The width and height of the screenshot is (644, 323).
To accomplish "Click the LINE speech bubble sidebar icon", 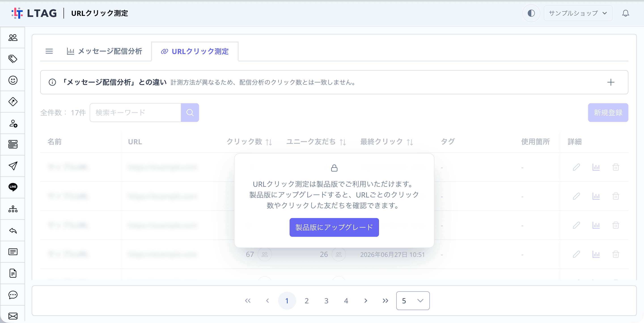I will tap(13, 187).
